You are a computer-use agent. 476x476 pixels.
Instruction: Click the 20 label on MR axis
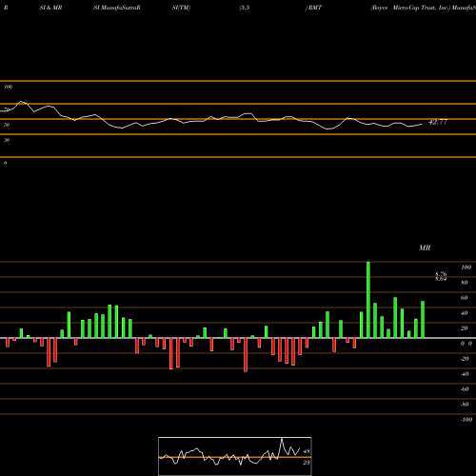[x=465, y=328]
